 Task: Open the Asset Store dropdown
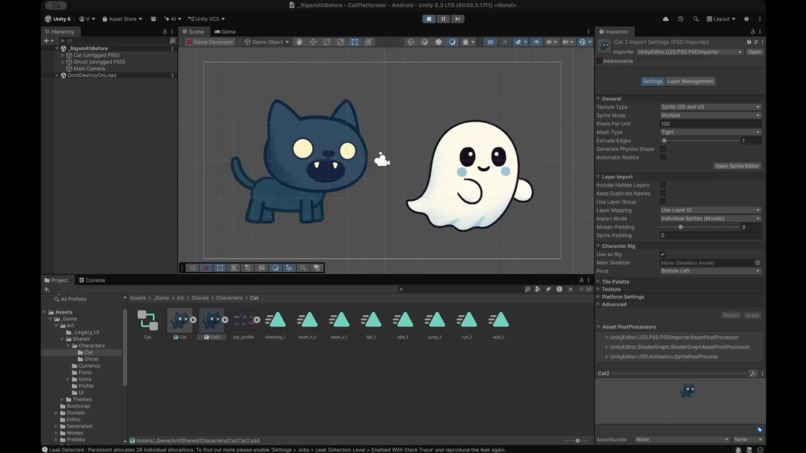[x=122, y=19]
